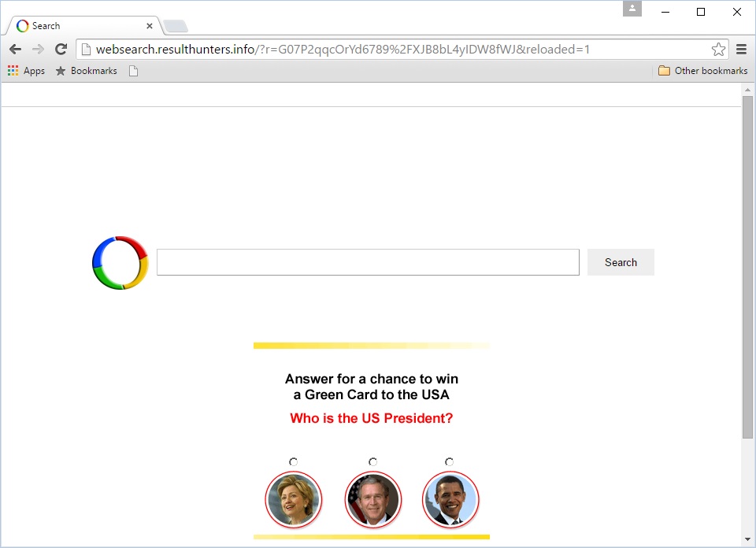Click the vertical scrollbar thumb
This screenshot has height=548, width=756.
(x=748, y=267)
